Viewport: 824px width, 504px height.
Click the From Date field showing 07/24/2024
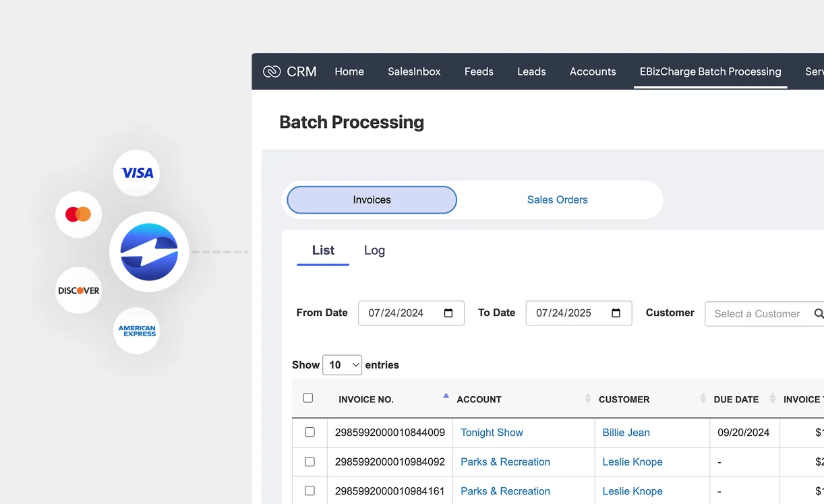(411, 313)
